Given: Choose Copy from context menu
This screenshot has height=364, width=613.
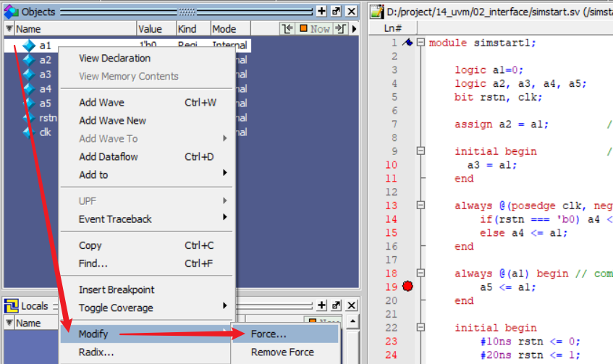Looking at the screenshot, I should (146, 245).
